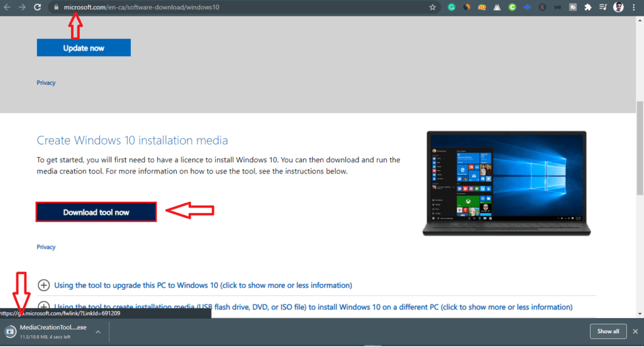The width and height of the screenshot is (644, 347).
Task: Open the orange and blue circle extension
Action: click(467, 7)
